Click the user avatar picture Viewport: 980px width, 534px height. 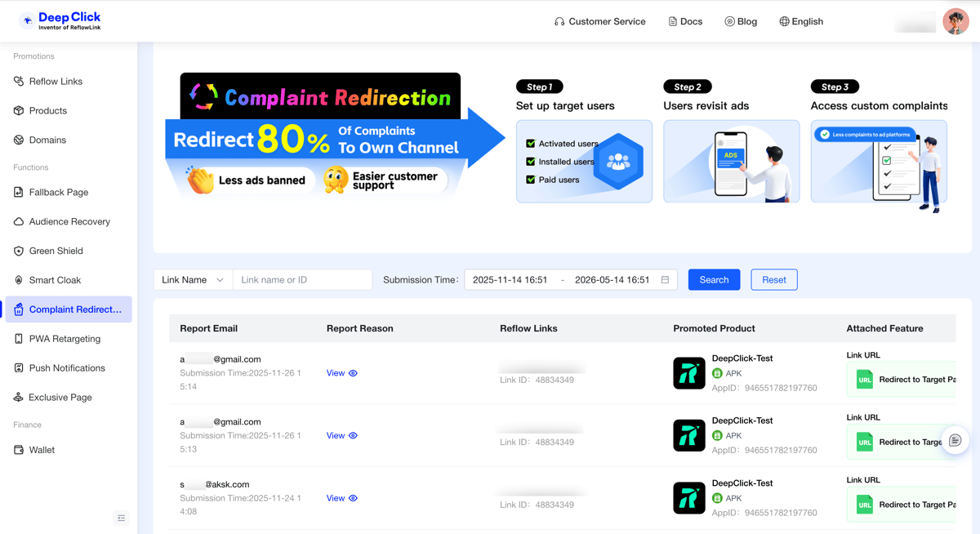(x=955, y=21)
